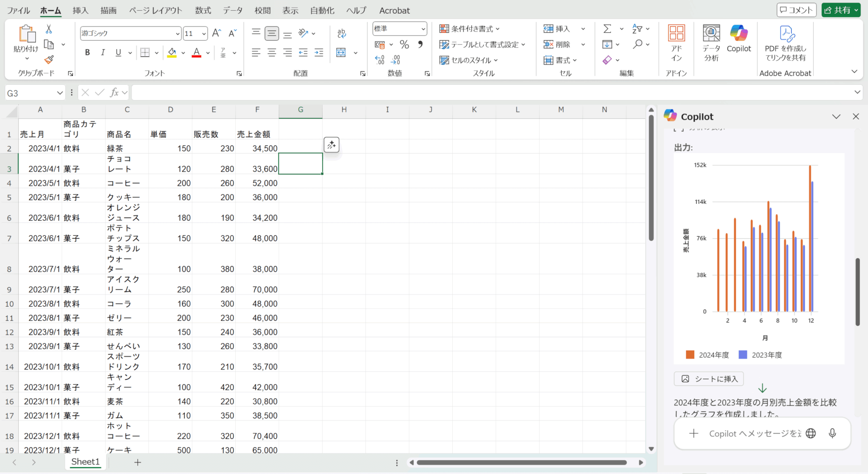The image size is (868, 474).
Task: Click the Format (書式) button
Action: pyautogui.click(x=560, y=60)
